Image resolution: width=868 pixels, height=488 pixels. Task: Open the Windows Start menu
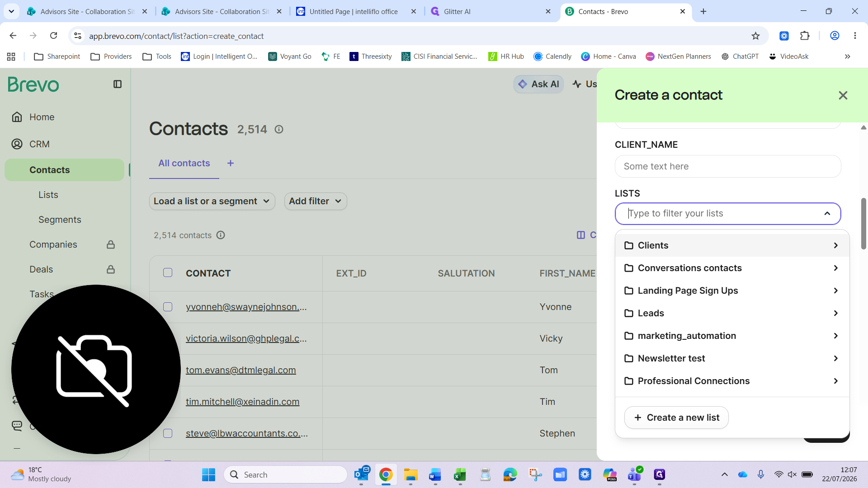[208, 474]
